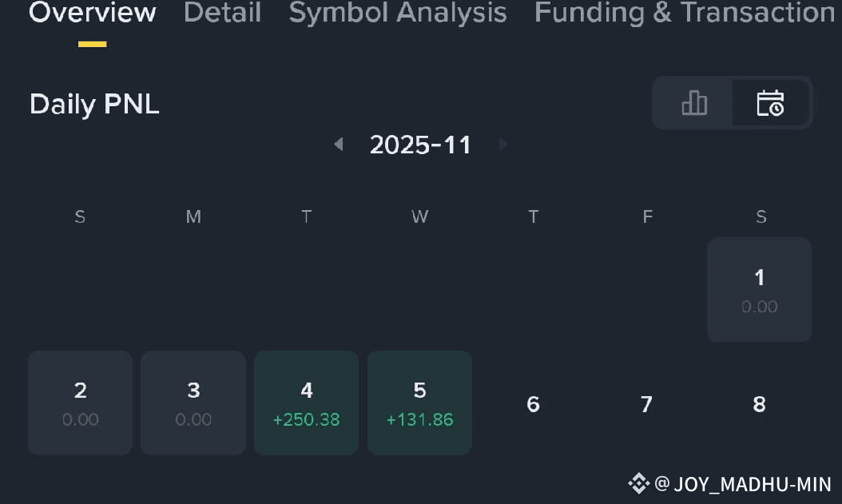
Task: Select day 2 with 0.00 PNL
Action: [x=81, y=403]
